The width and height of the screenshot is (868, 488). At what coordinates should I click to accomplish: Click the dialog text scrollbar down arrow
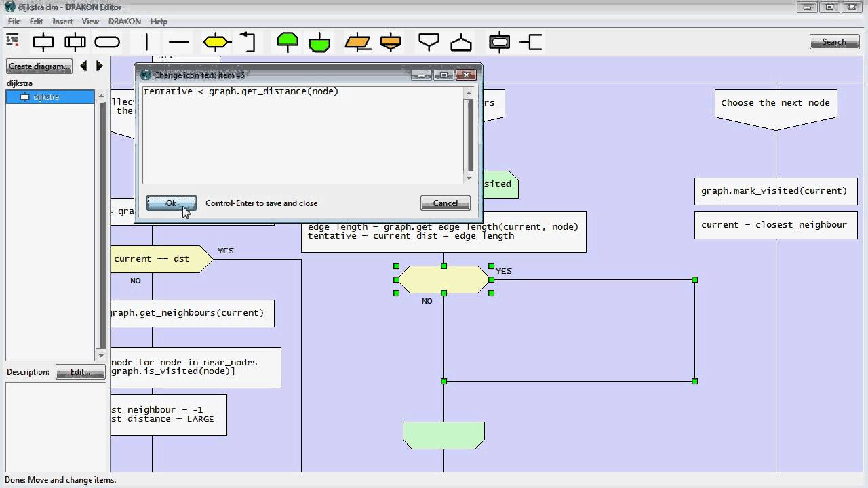tap(469, 178)
